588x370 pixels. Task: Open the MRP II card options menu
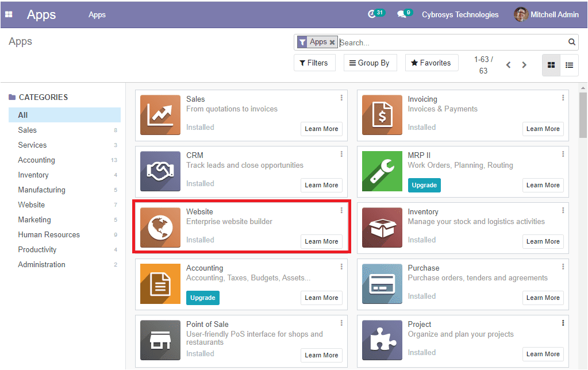(x=563, y=154)
